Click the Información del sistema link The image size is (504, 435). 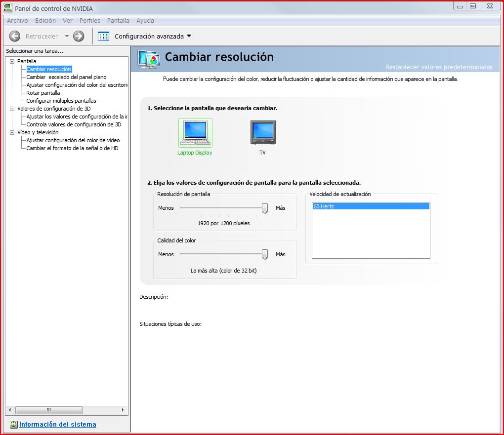point(57,425)
